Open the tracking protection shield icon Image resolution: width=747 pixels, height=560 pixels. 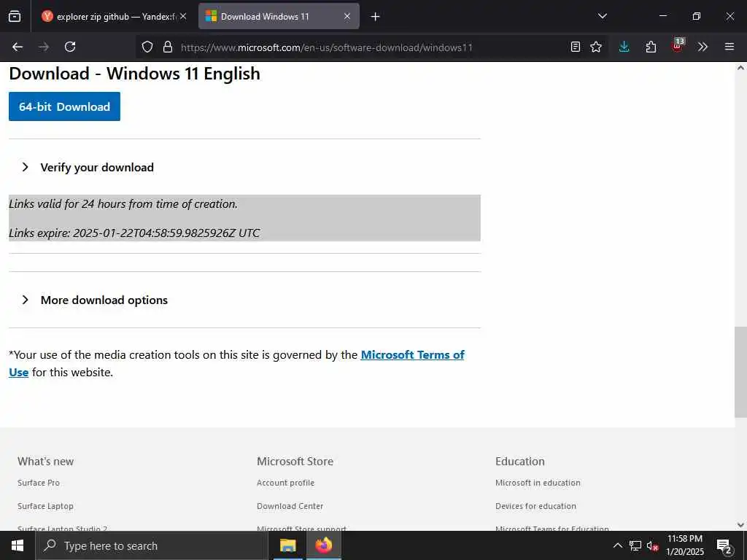(147, 47)
